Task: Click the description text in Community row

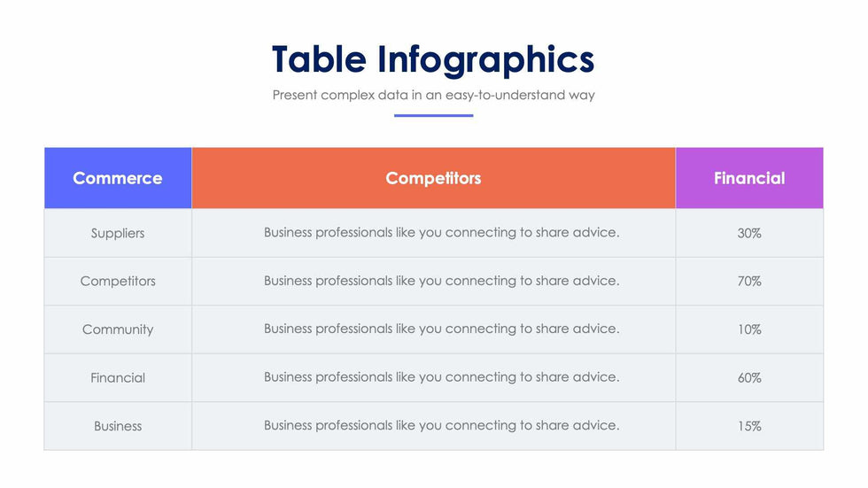Action: point(441,329)
